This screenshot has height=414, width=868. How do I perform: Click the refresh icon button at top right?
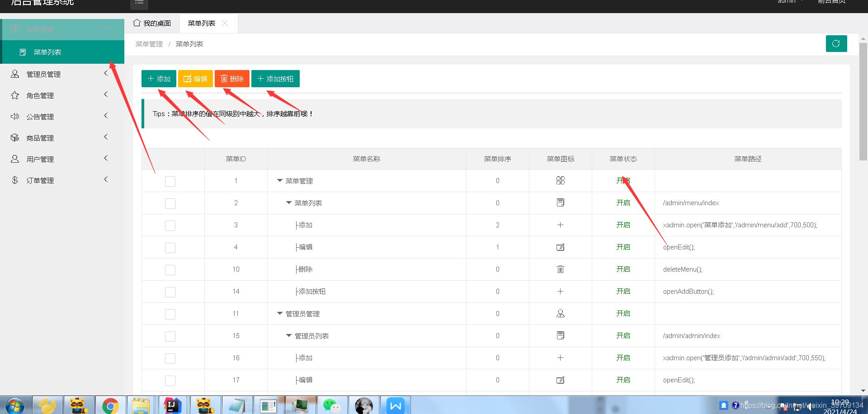[836, 43]
